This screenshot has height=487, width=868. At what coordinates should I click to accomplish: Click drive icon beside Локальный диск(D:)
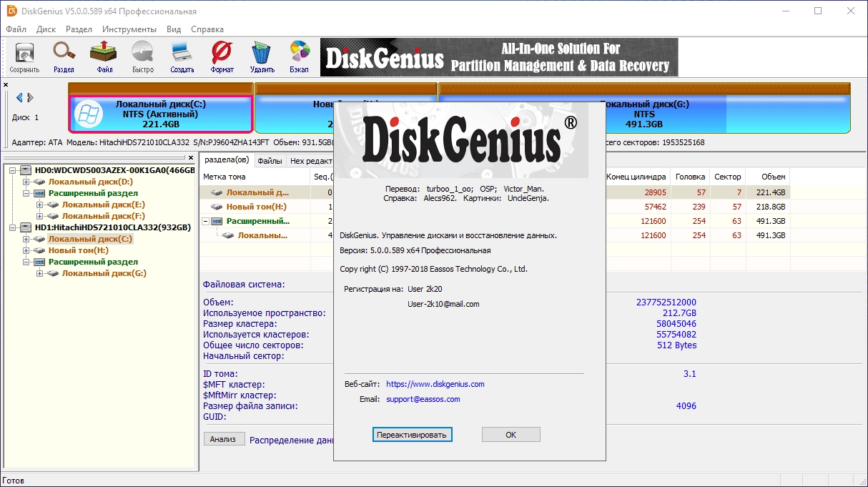tap(39, 182)
